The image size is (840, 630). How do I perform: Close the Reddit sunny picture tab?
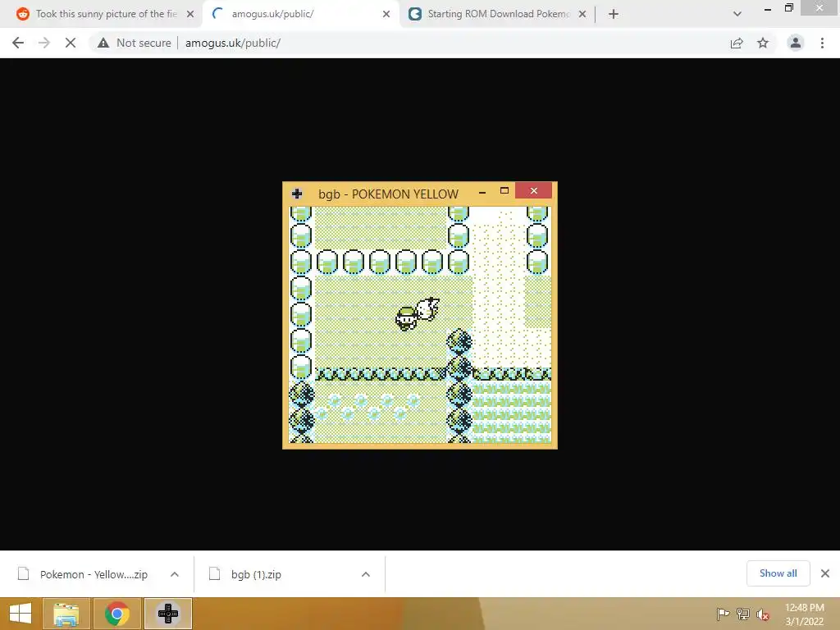tap(190, 14)
